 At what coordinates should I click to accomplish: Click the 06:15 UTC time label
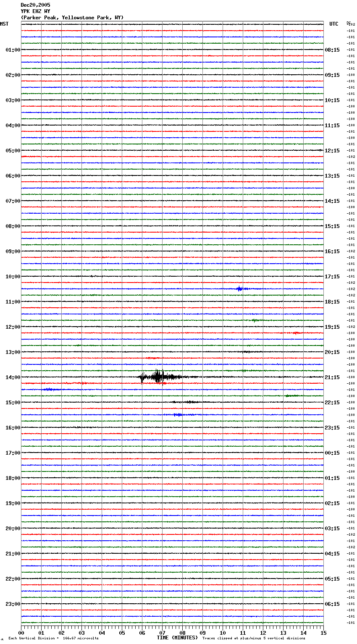tap(332, 604)
